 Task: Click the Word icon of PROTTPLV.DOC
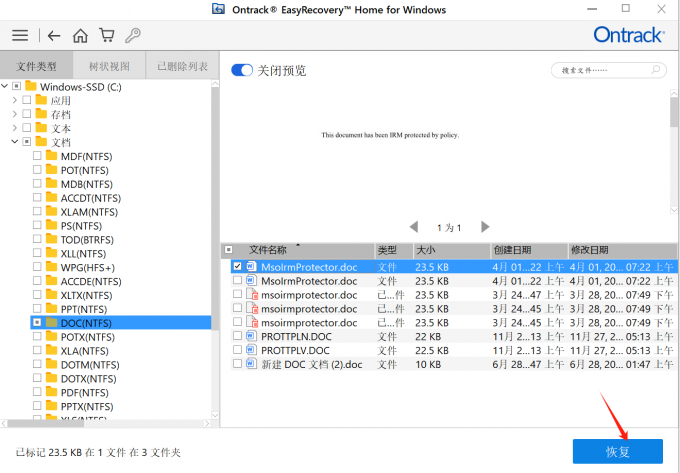(251, 350)
